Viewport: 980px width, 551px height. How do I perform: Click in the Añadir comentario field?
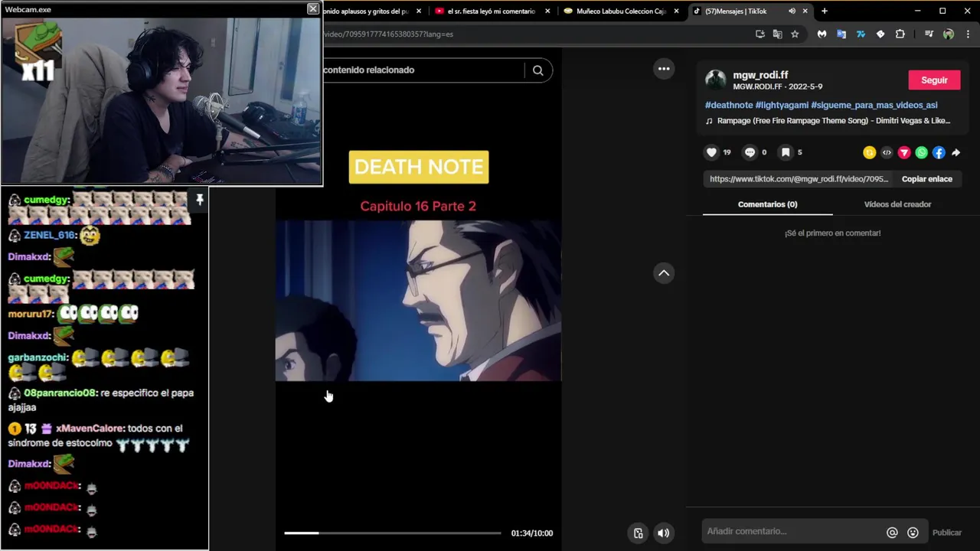(x=792, y=532)
